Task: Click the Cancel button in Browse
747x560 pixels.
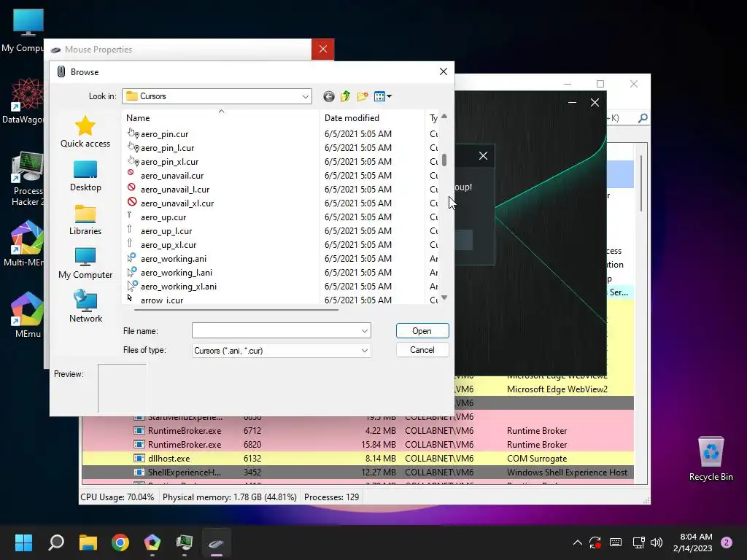Action: coord(422,350)
